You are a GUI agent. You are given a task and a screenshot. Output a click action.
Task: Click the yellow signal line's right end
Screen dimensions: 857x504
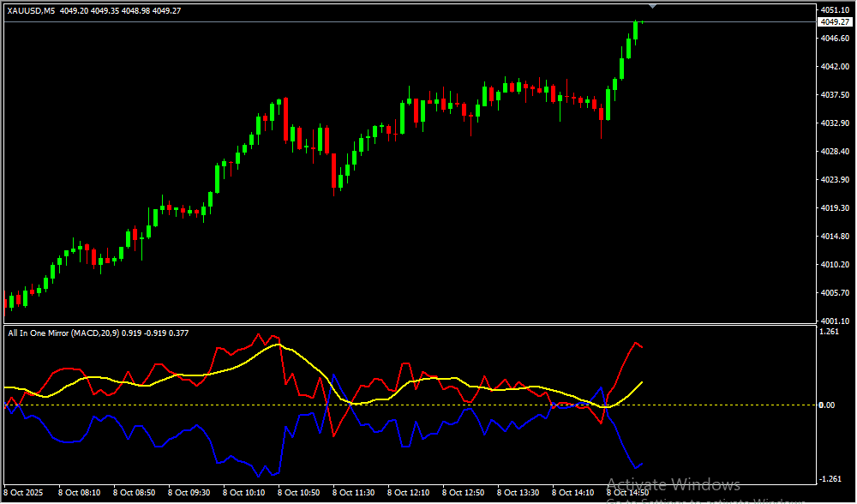(642, 381)
